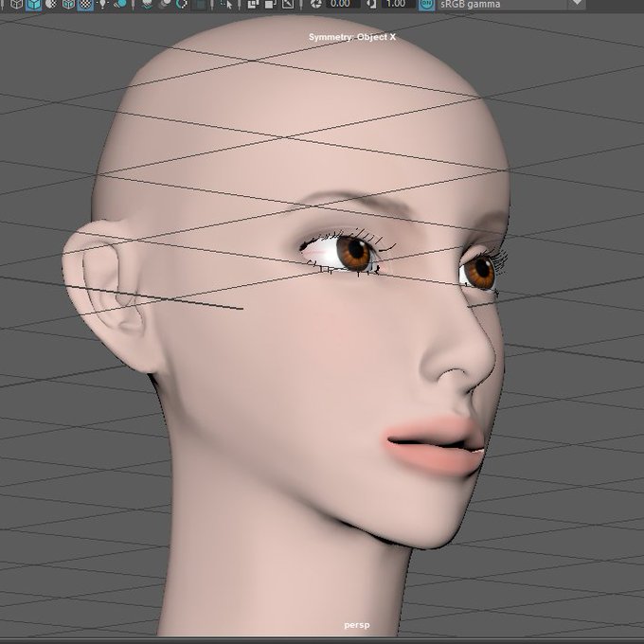Click the gamma value field 1.00

coord(398,4)
